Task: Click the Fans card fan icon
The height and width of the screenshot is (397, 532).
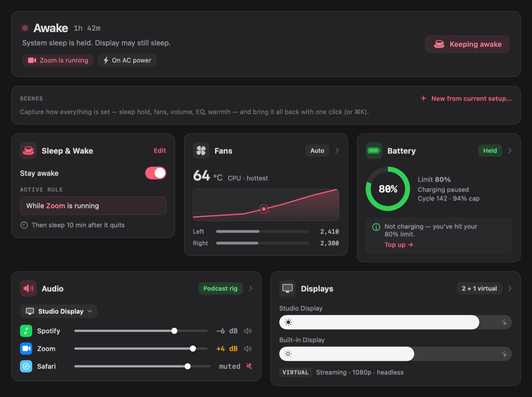Action: 201,151
